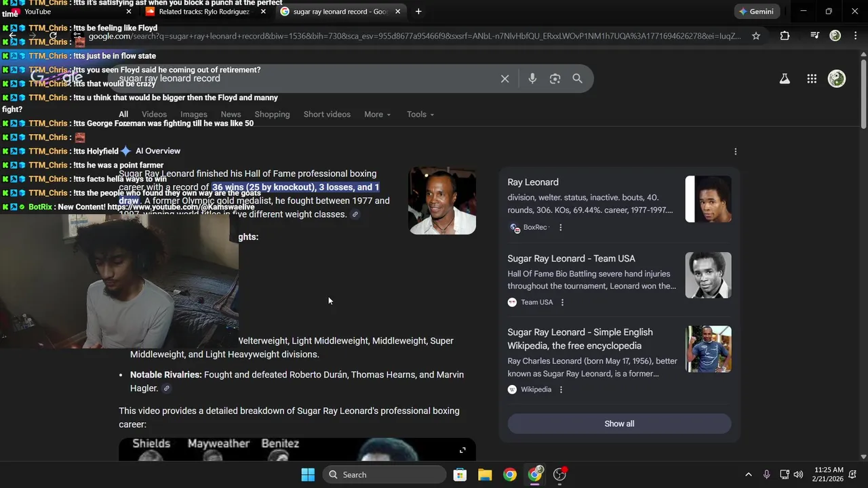The height and width of the screenshot is (488, 868).
Task: Expand the Tools dropdown
Action: coord(420,115)
